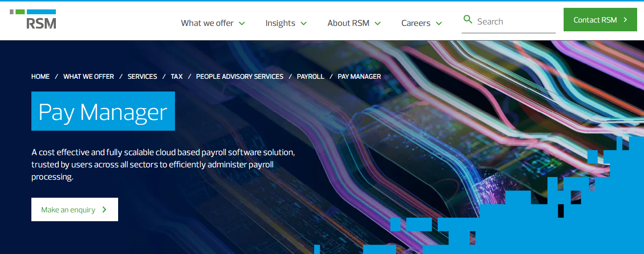Open the Careers menu
The image size is (644, 254).
[x=421, y=23]
